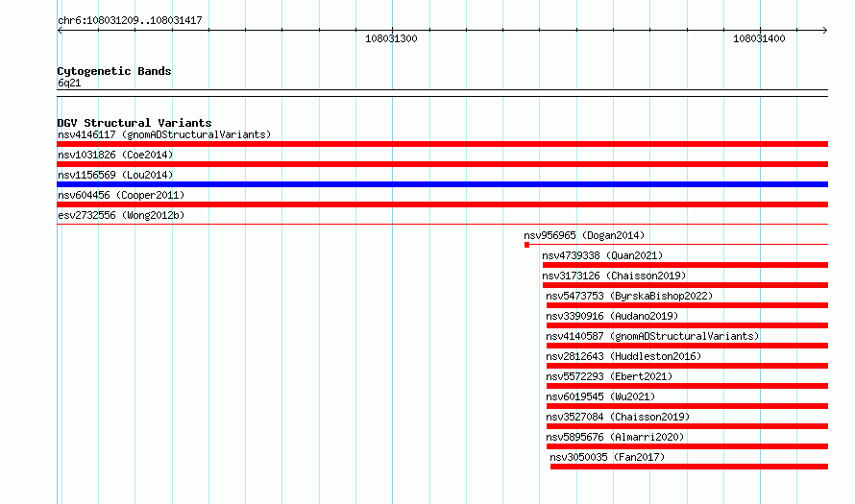The height and width of the screenshot is (504, 855).
Task: Click the 6q21 cytogenetic band label
Action: [69, 83]
